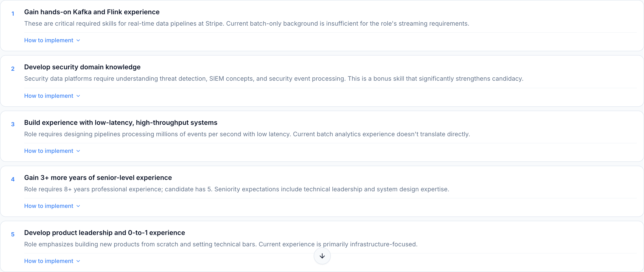Expand How to implement for Kafka and Flink
This screenshot has height=272, width=644.
pos(49,40)
